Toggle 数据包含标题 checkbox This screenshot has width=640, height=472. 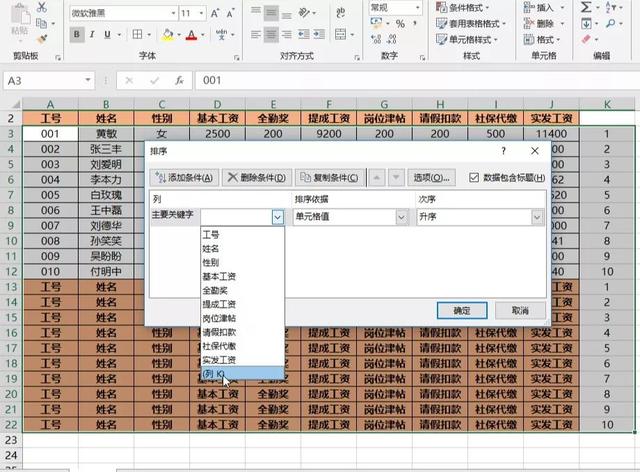tap(474, 178)
